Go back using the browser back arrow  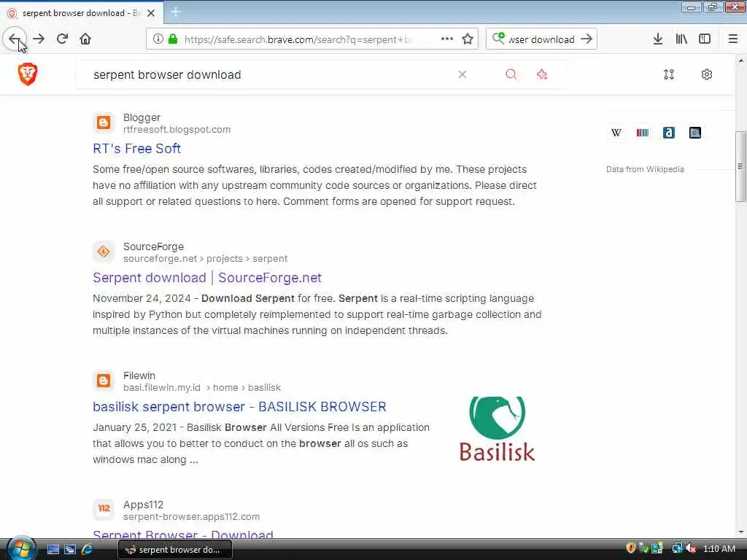(x=15, y=39)
